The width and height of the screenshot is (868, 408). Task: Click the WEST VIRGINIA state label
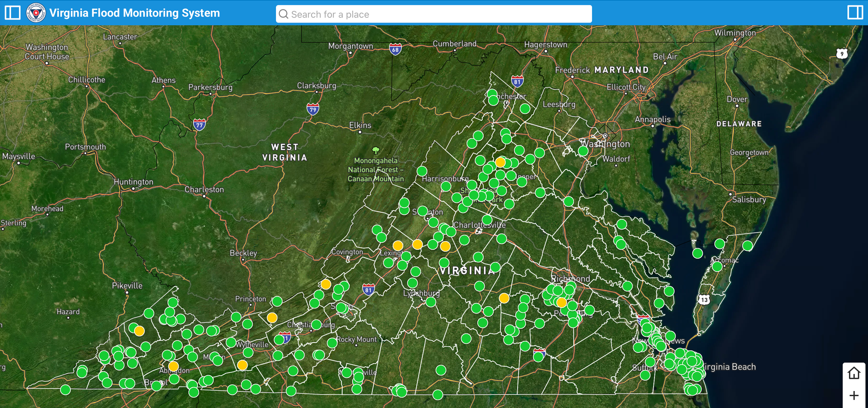point(285,152)
